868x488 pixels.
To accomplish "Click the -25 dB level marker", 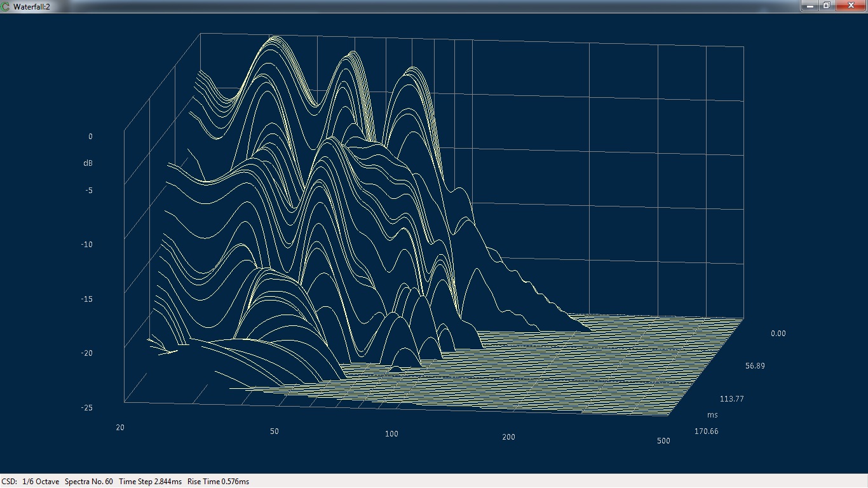I will pyautogui.click(x=87, y=407).
